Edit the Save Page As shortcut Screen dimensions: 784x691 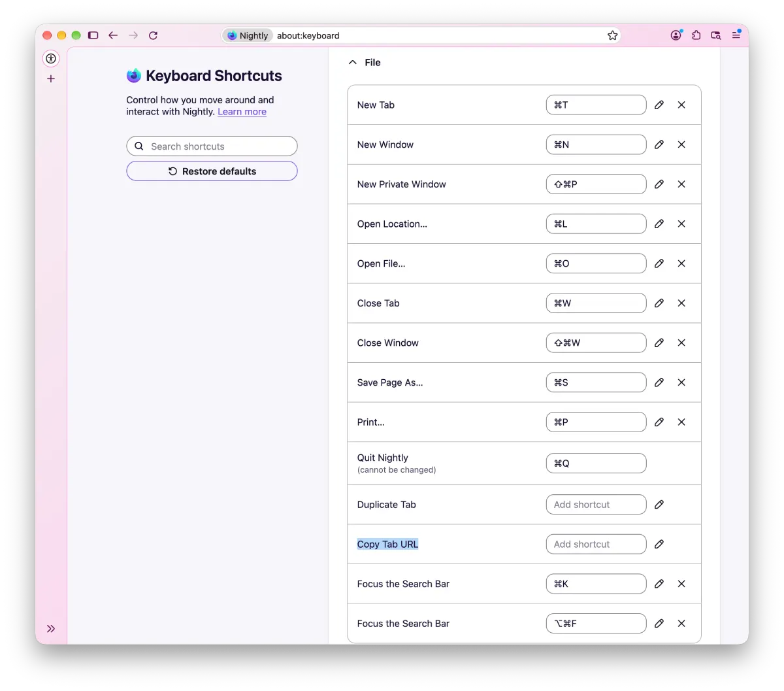659,382
